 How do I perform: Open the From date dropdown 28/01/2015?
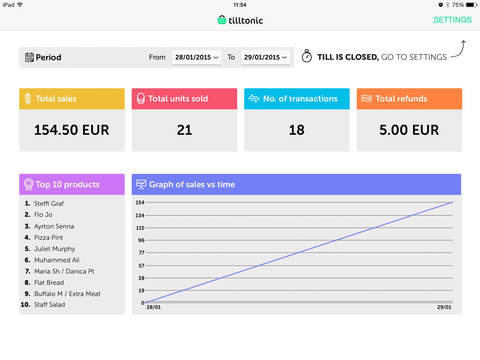click(196, 57)
